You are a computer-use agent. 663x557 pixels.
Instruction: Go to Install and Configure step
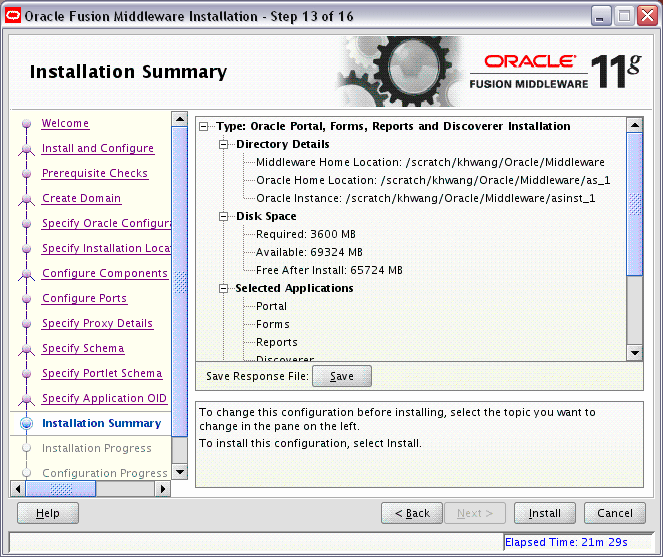98,148
